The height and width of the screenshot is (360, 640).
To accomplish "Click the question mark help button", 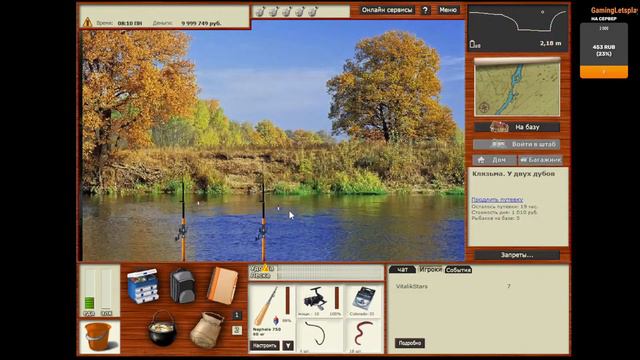I will (425, 10).
